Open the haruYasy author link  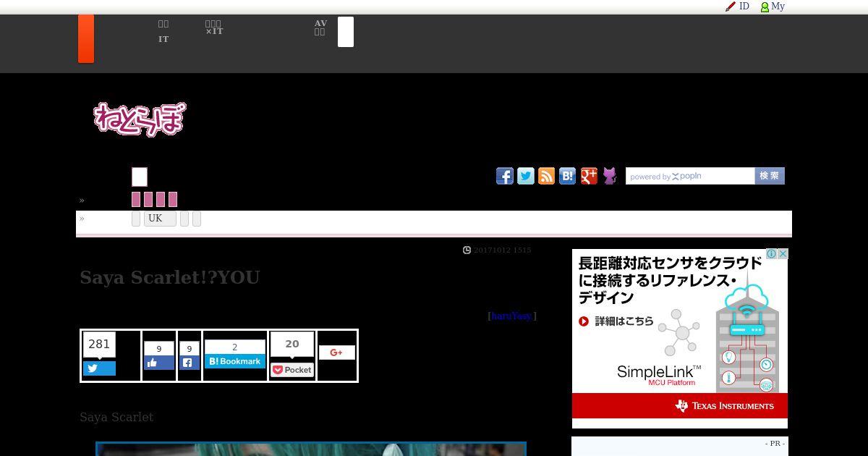coord(512,316)
